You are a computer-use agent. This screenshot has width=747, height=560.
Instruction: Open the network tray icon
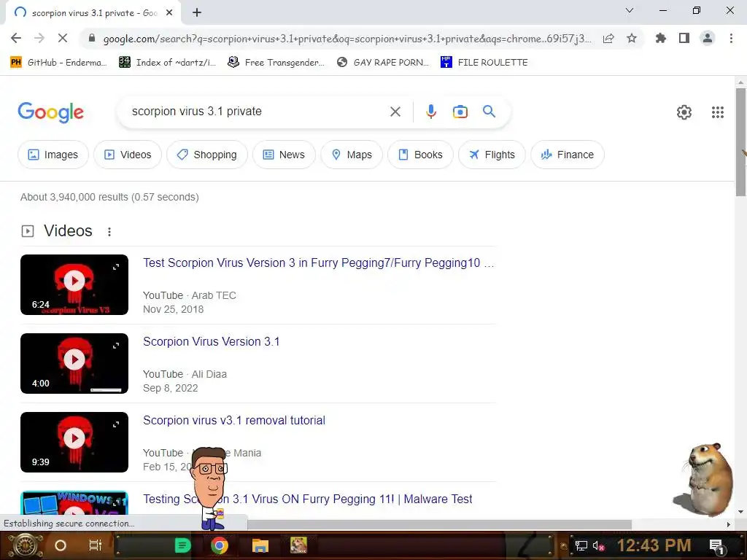(581, 545)
